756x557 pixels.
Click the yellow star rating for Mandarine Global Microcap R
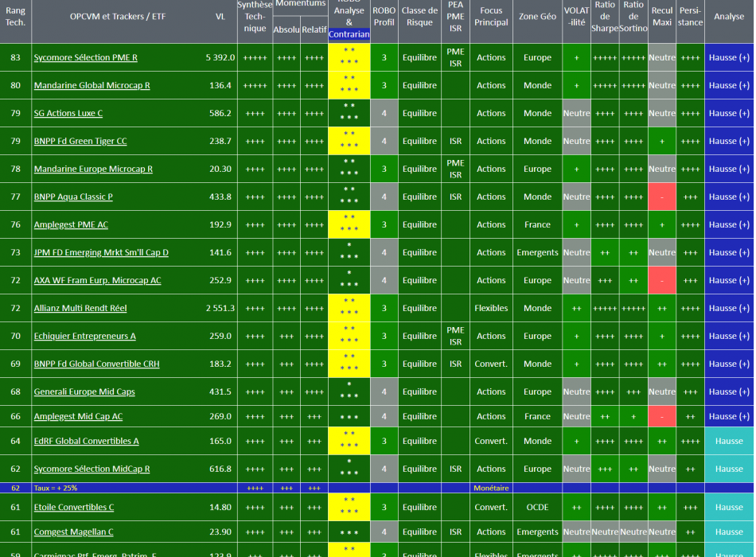pos(349,85)
